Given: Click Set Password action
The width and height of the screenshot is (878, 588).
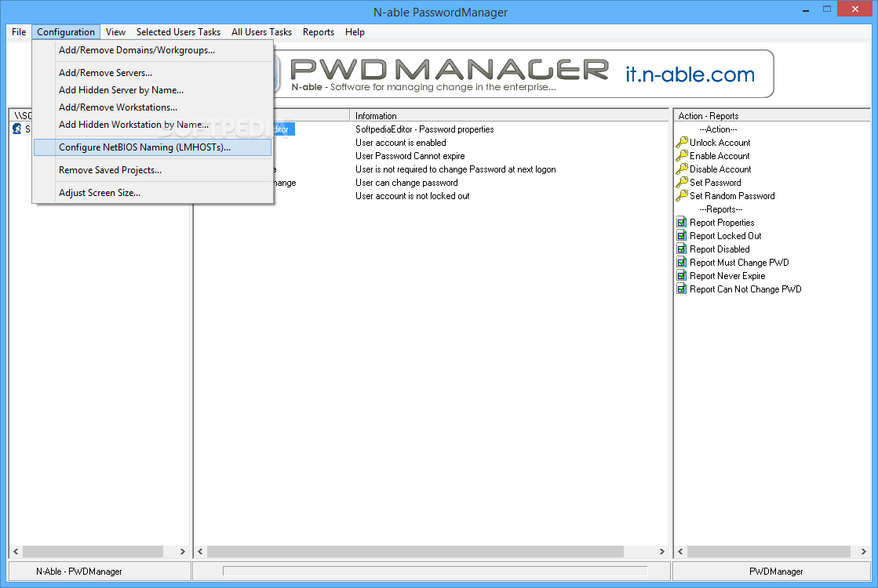Looking at the screenshot, I should click(715, 183).
